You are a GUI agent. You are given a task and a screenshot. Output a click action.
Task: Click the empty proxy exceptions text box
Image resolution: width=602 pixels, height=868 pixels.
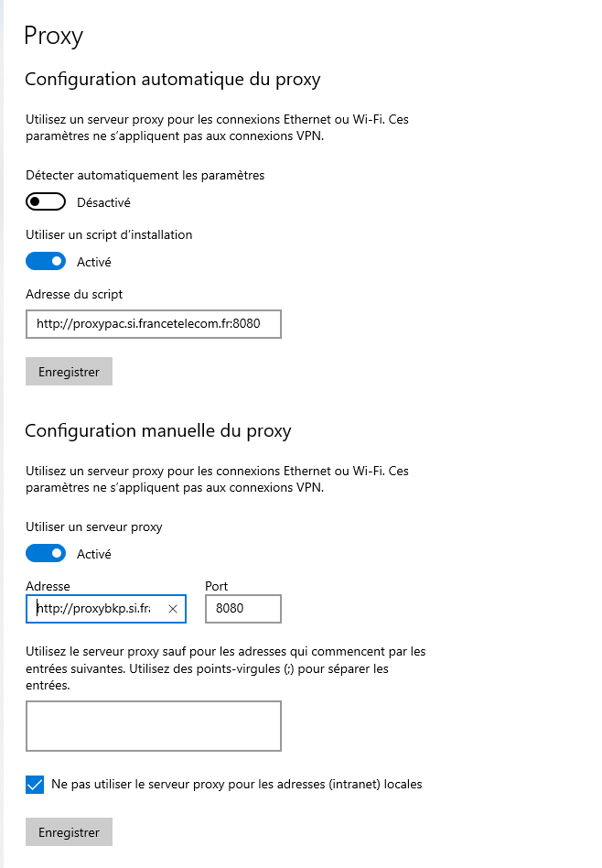[153, 726]
